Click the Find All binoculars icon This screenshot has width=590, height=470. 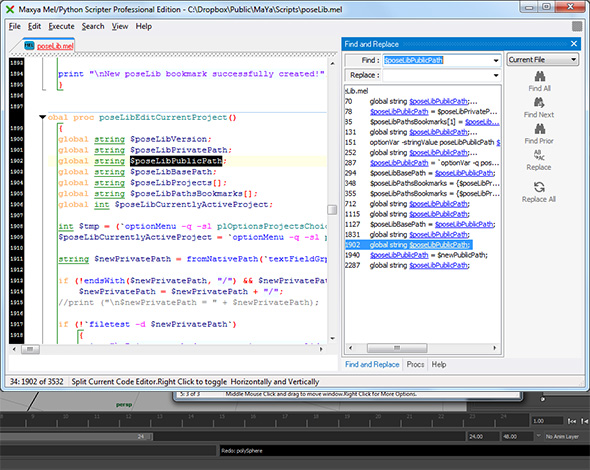pyautogui.click(x=540, y=76)
